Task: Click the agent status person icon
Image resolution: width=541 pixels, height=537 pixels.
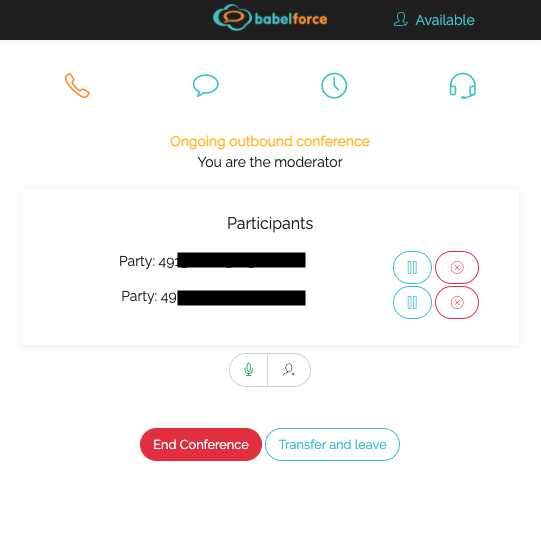Action: [x=401, y=19]
